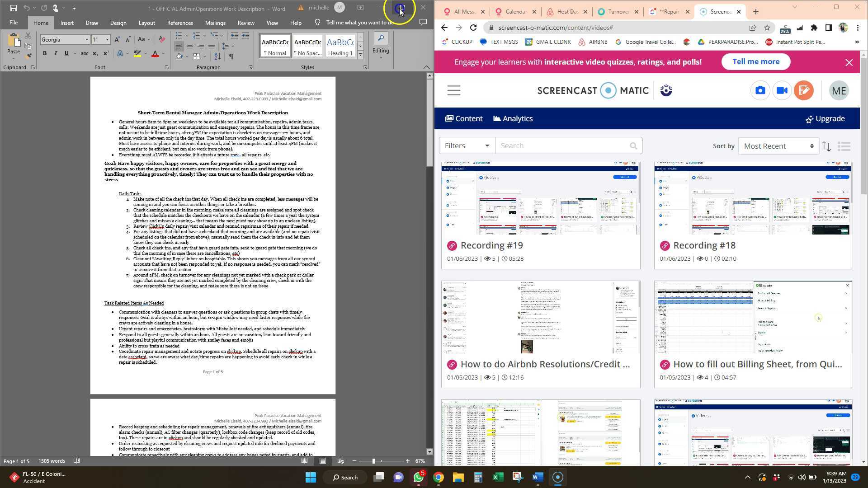Open the Georgia font name dropdown
This screenshot has width=868, height=488.
click(x=87, y=40)
